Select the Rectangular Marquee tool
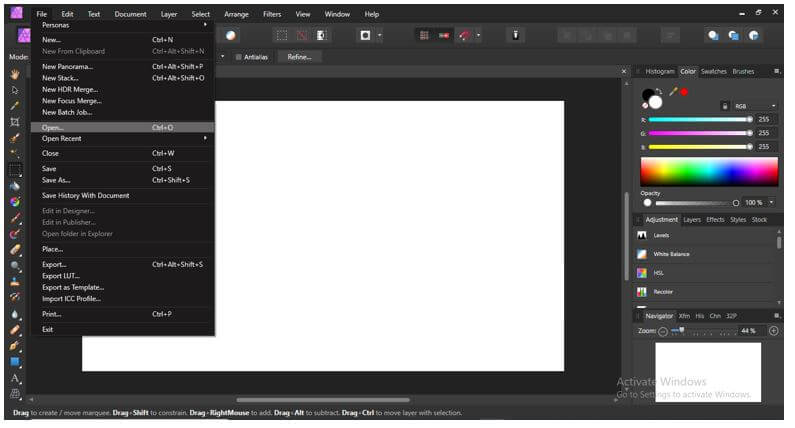The height and width of the screenshot is (428, 795). click(x=15, y=170)
